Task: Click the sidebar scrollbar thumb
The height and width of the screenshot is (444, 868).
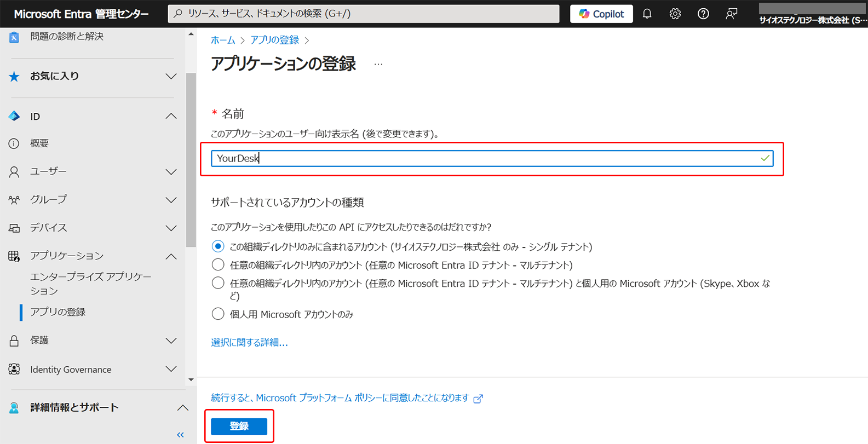Action: click(x=191, y=160)
